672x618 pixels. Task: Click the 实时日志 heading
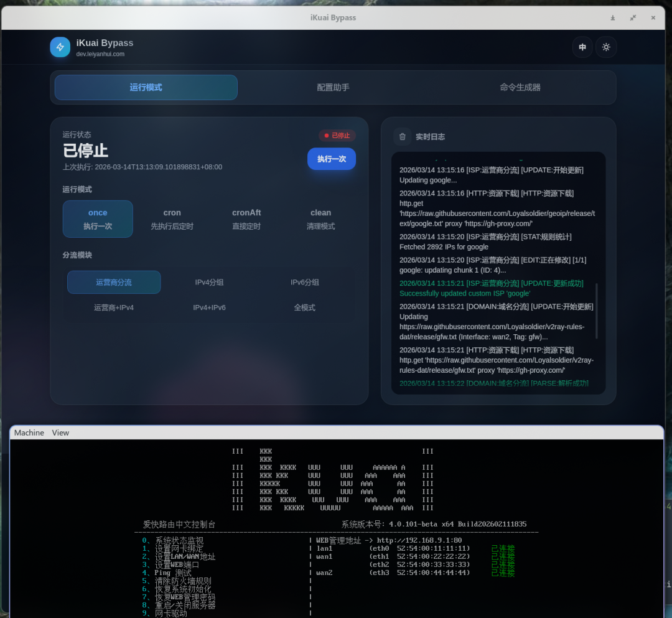tap(431, 137)
